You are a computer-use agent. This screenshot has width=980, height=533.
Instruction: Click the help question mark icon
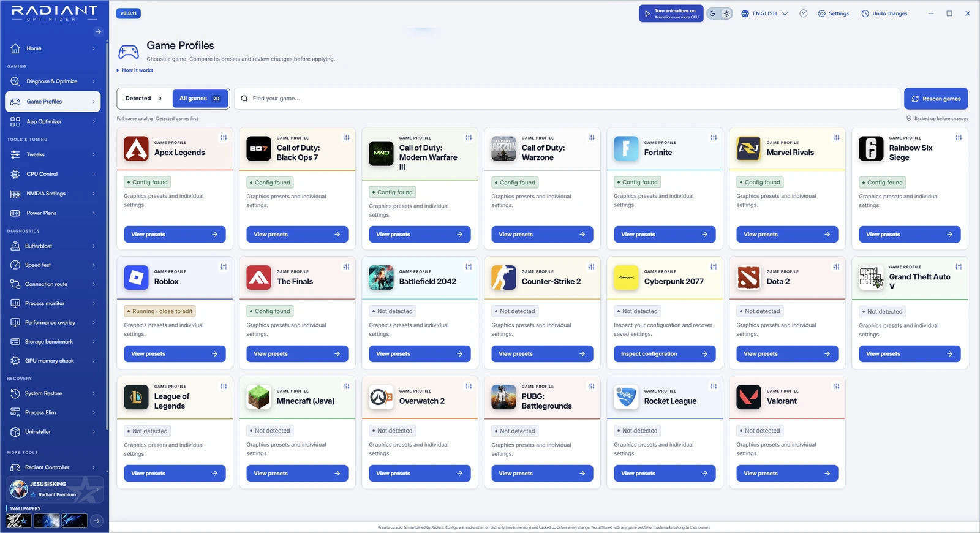point(804,13)
